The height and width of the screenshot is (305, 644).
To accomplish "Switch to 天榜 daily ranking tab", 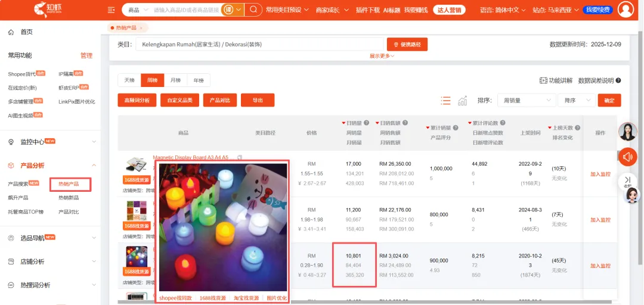I will (129, 80).
